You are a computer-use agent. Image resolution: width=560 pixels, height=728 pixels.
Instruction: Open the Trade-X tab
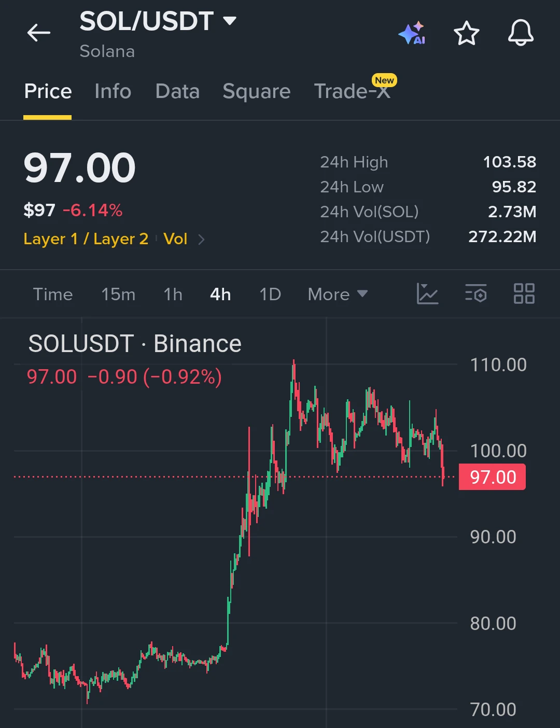353,91
